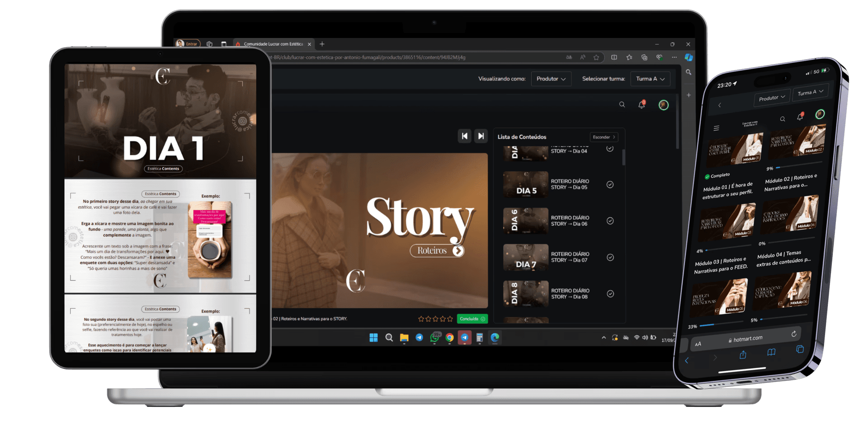Select the Comunidade Lucrar com Estética tab
The width and height of the screenshot is (868, 428).
[x=273, y=44]
